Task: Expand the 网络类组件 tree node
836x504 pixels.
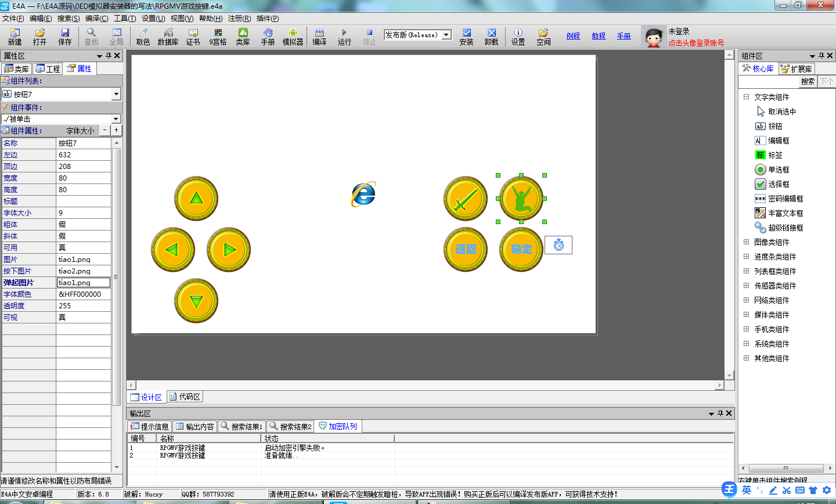Action: [746, 300]
